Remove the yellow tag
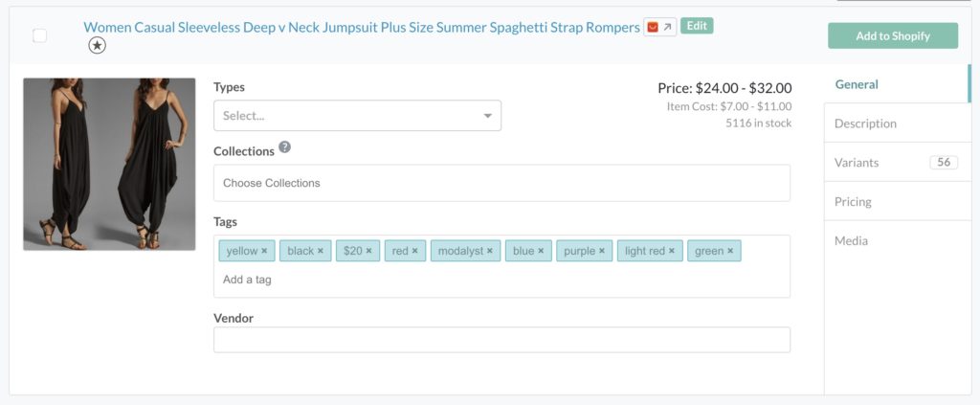 264,251
